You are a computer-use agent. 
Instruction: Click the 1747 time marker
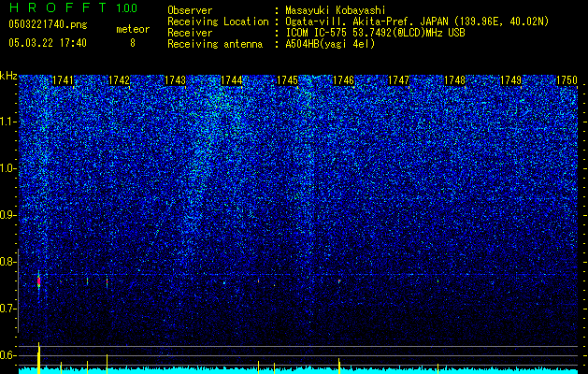398,80
